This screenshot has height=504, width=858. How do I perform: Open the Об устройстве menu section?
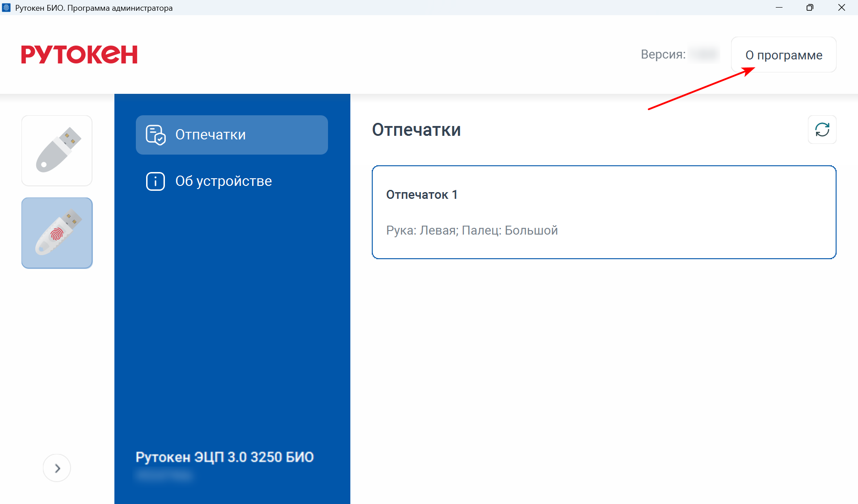pyautogui.click(x=232, y=181)
